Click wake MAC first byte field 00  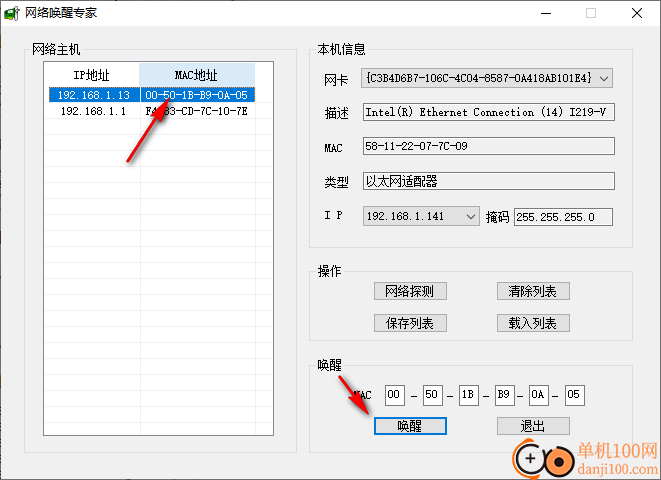point(395,395)
